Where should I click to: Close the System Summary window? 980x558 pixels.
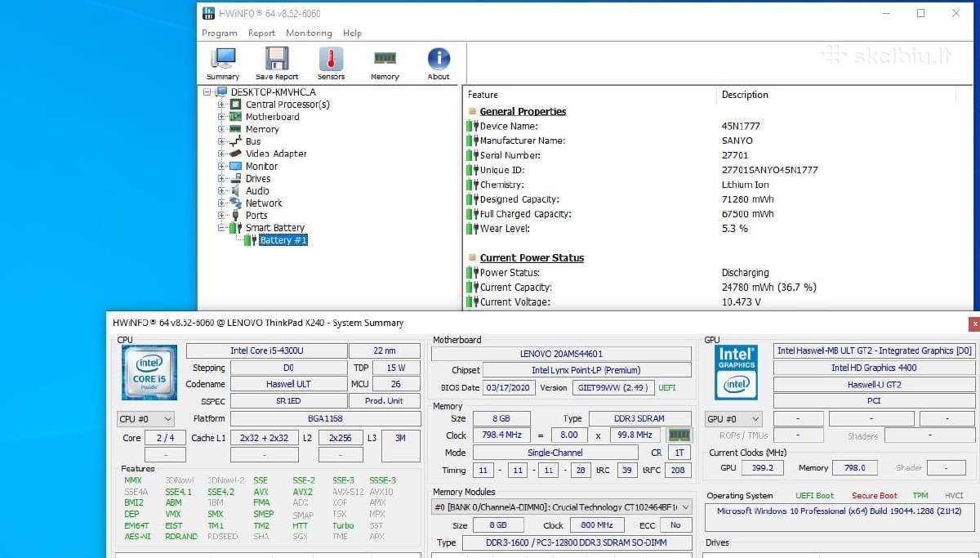973,324
